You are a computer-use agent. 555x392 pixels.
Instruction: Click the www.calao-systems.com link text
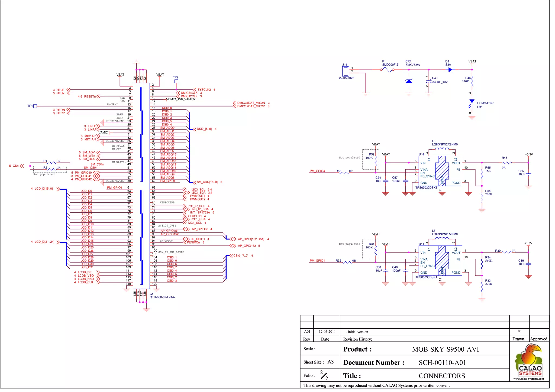coord(528,379)
